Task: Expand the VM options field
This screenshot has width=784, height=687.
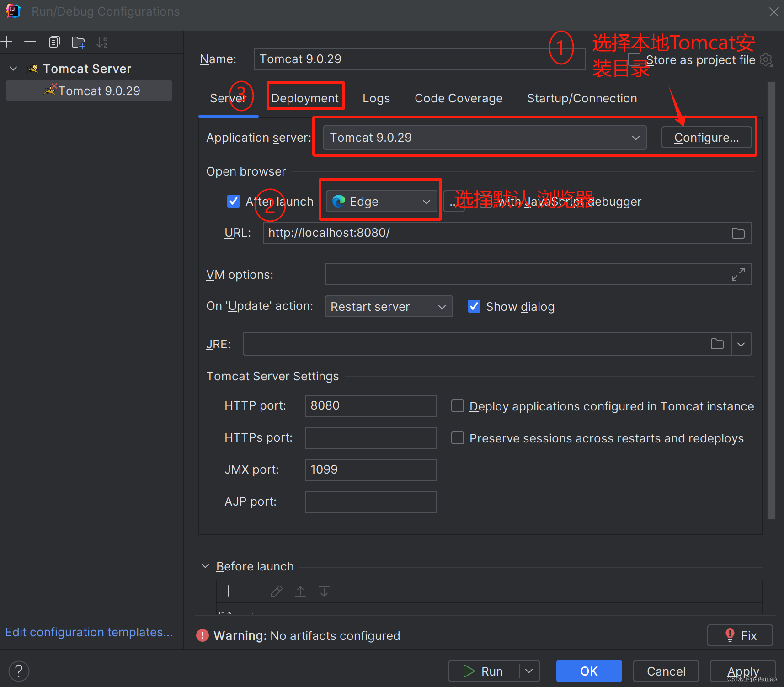Action: (738, 274)
